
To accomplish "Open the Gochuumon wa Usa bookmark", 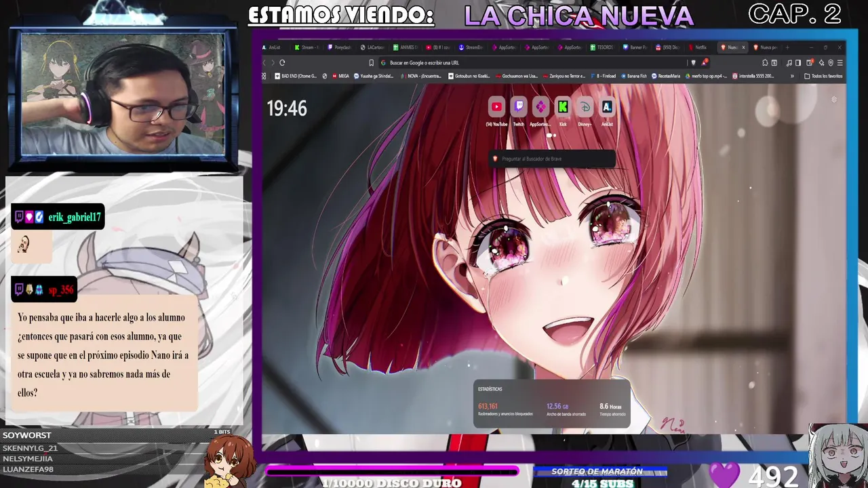I will 517,76.
